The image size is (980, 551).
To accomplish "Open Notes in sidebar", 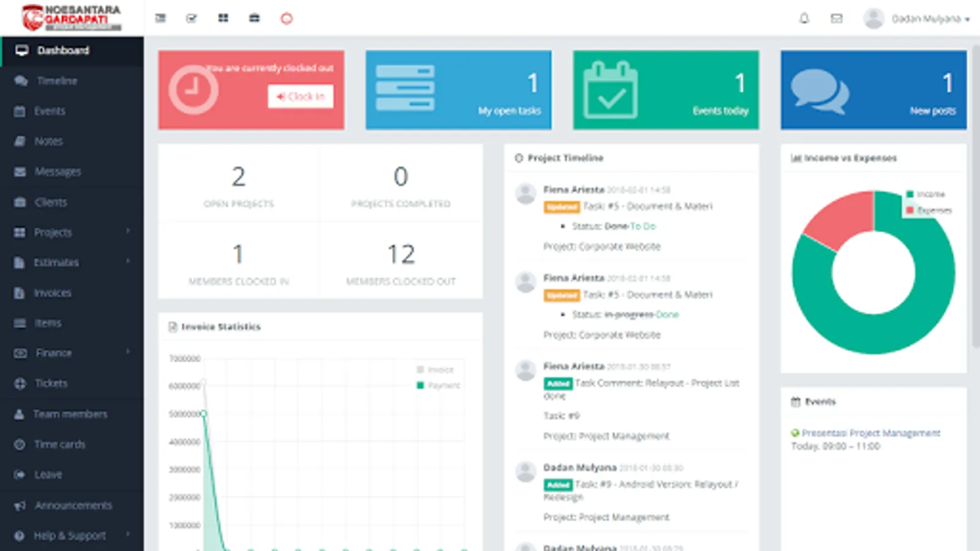I will click(x=72, y=141).
